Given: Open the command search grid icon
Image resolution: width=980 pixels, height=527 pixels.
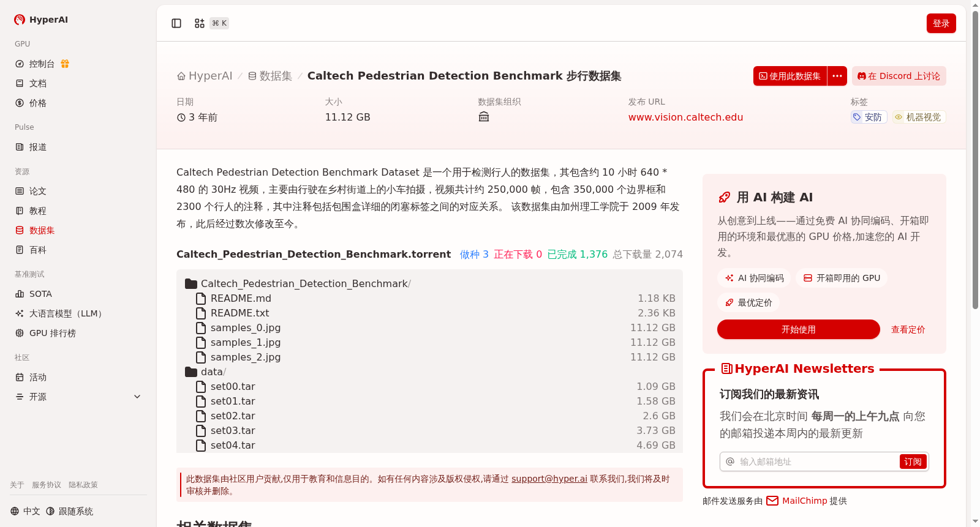Looking at the screenshot, I should click(200, 23).
